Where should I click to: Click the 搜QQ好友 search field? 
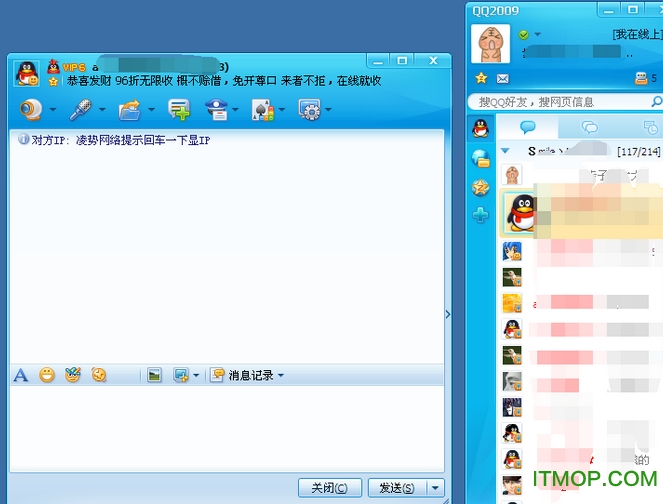[558, 102]
